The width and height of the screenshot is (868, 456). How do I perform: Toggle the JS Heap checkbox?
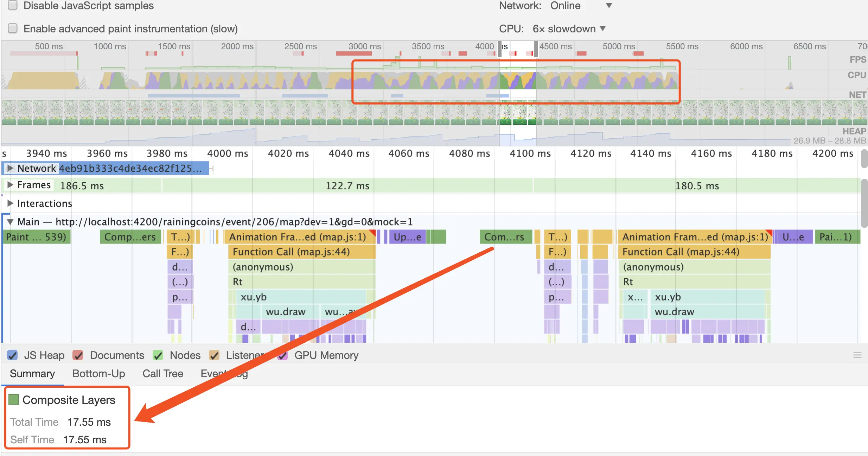coord(13,355)
